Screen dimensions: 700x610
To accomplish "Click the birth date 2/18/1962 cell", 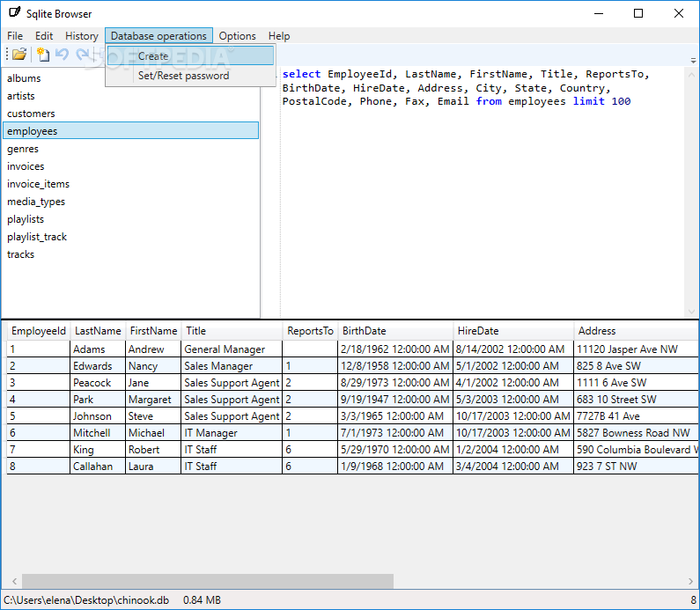I will 395,349.
